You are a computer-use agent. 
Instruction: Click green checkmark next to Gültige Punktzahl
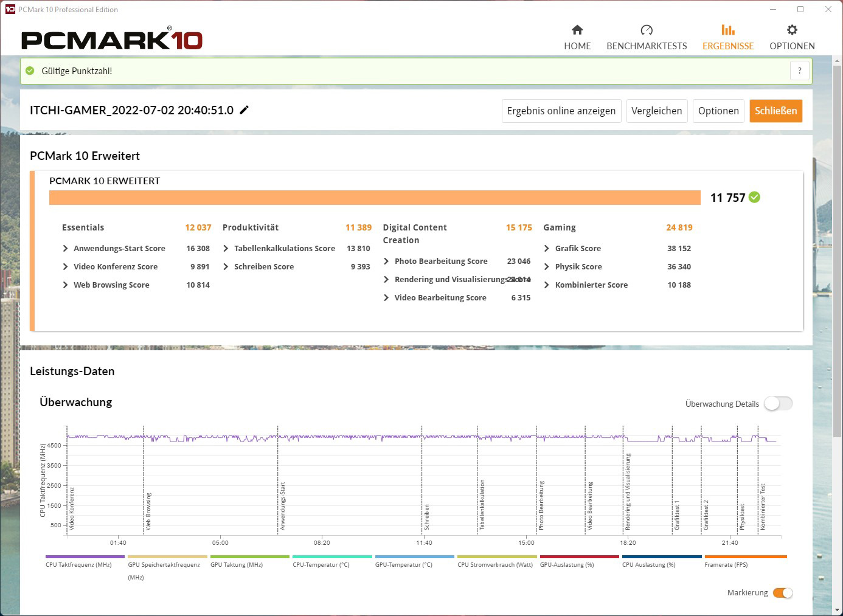30,71
